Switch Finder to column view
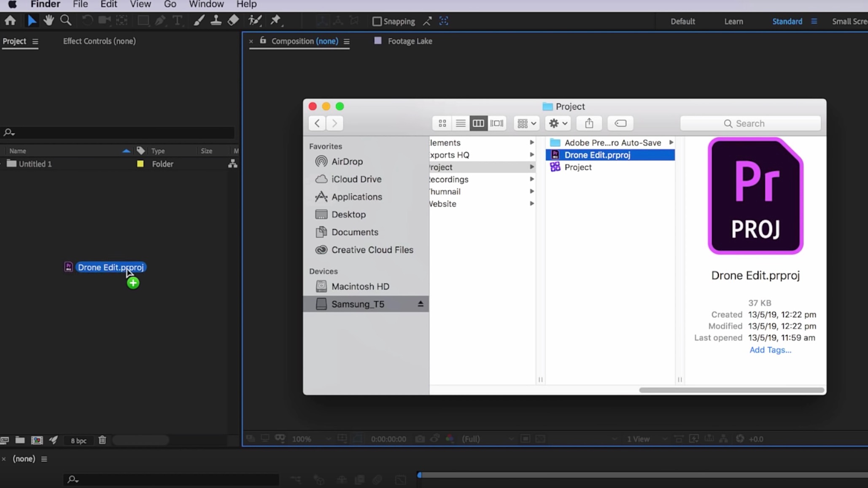This screenshot has height=488, width=868. [478, 123]
